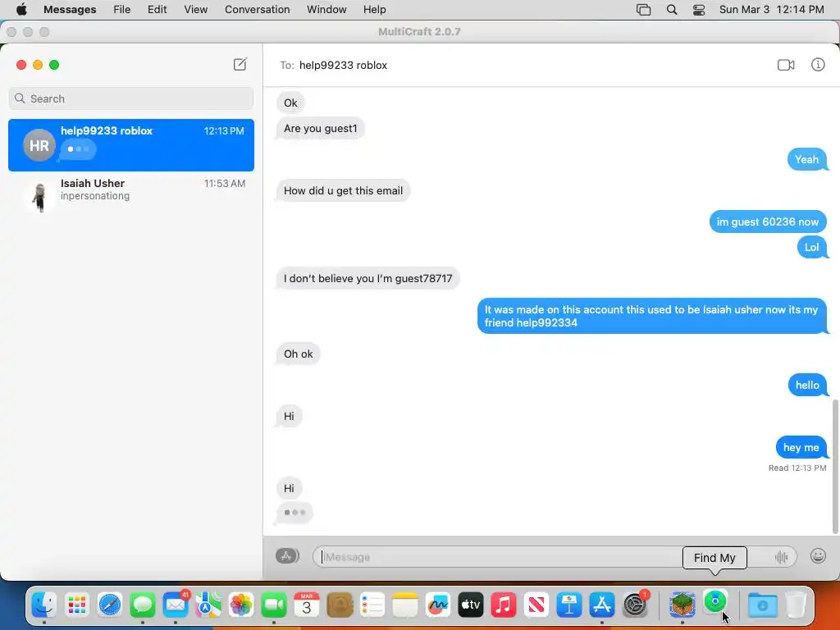The width and height of the screenshot is (840, 630).
Task: Open the File menu
Action: pos(121,9)
